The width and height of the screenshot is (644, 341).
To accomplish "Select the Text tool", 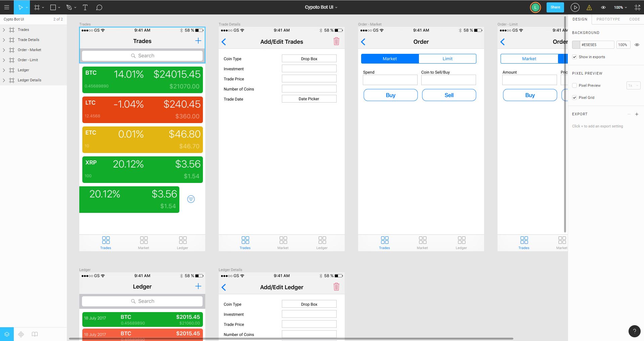I will 85,7.
